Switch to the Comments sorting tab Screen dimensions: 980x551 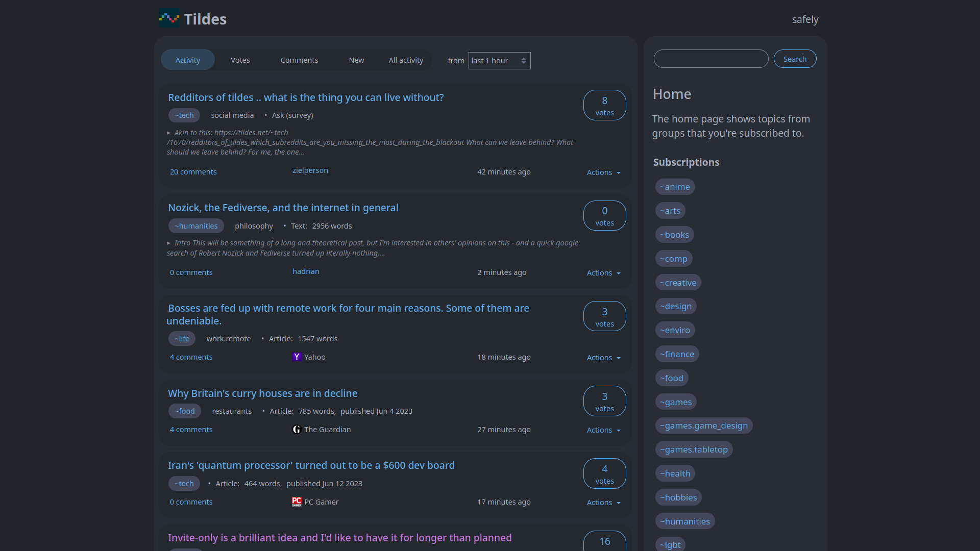pos(299,60)
